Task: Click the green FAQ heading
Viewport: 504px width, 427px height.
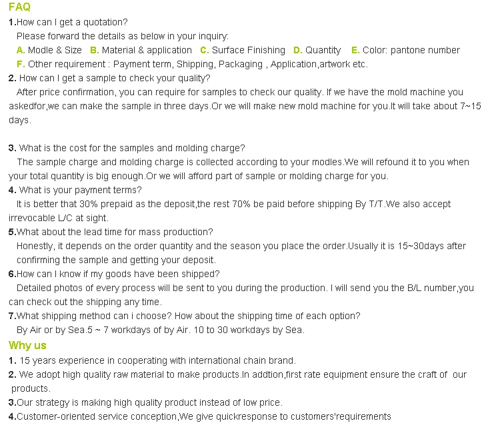Action: coord(19,7)
